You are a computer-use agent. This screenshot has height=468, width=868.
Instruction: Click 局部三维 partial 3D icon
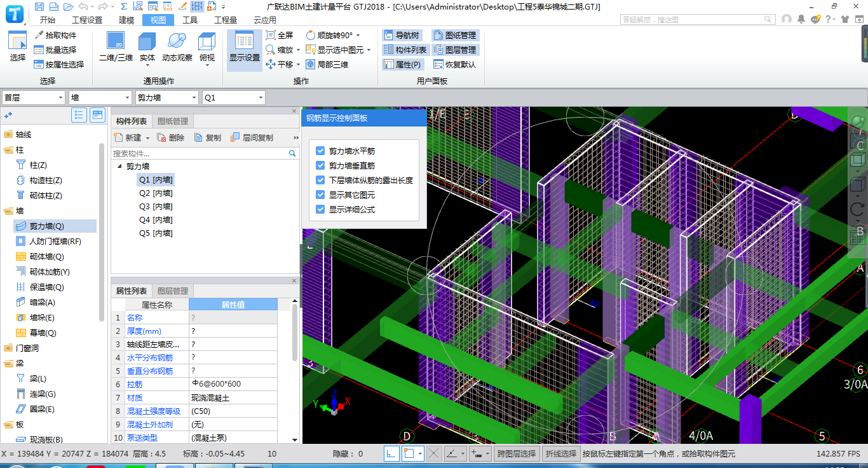coord(327,64)
